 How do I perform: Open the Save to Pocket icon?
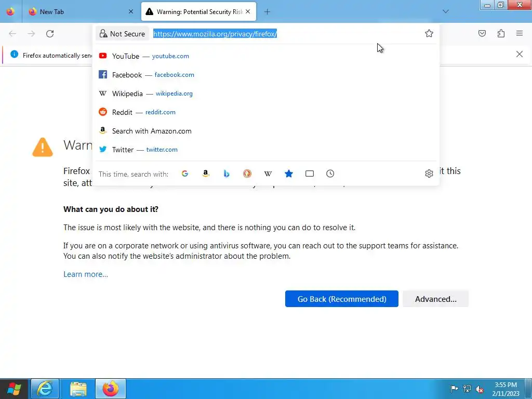pyautogui.click(x=482, y=33)
